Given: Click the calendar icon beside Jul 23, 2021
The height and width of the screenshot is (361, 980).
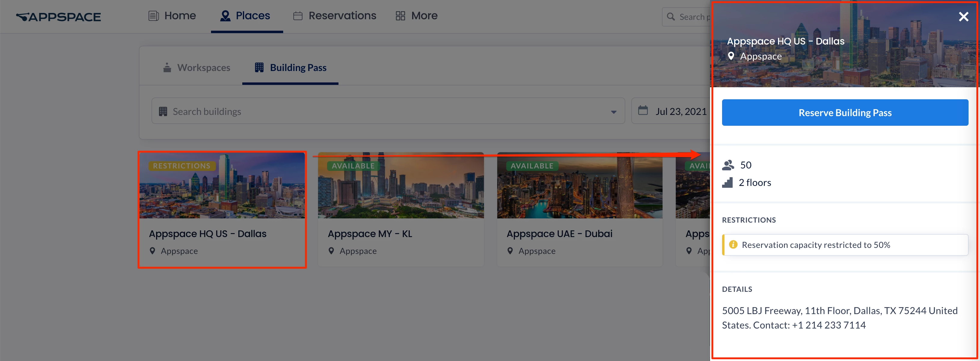Looking at the screenshot, I should pyautogui.click(x=642, y=111).
